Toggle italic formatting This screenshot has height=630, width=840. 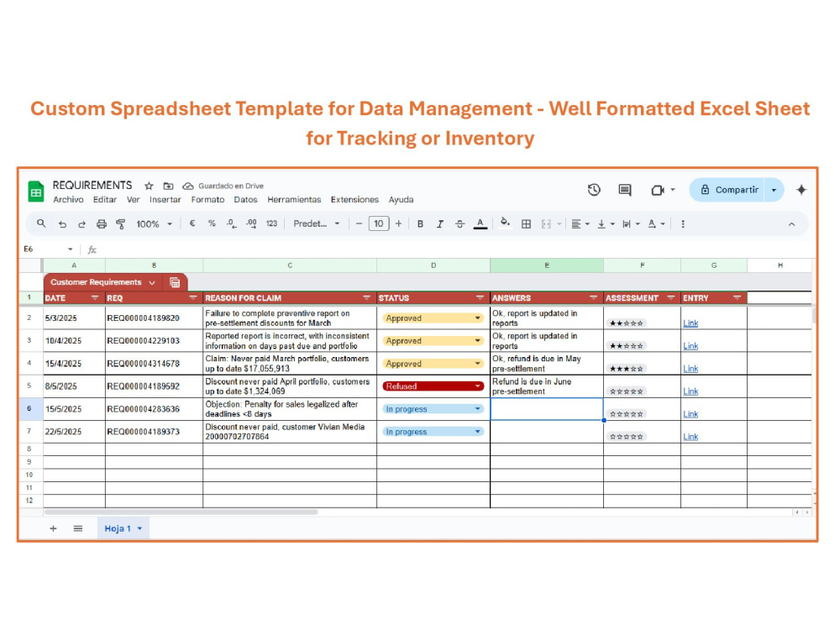440,224
